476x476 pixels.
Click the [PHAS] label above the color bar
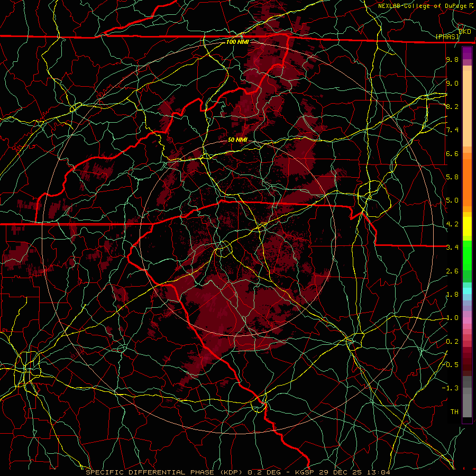[447, 36]
